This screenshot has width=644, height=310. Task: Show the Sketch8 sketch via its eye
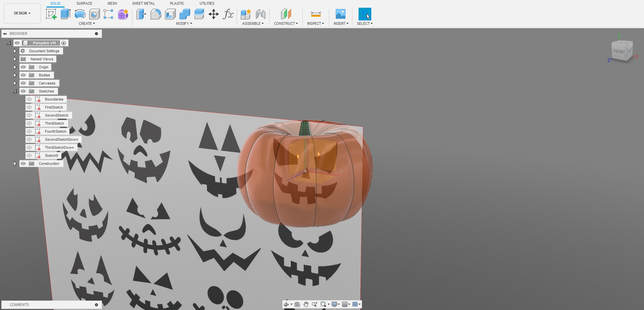(29, 156)
